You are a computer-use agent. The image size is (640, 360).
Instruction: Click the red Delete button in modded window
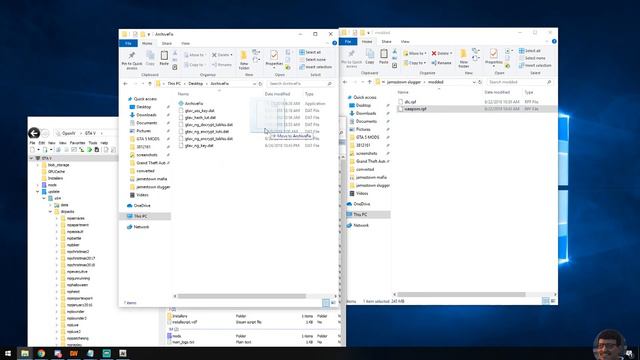click(442, 53)
